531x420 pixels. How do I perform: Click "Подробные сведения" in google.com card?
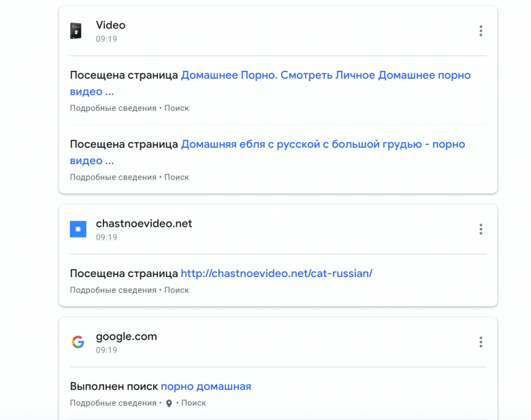113,403
